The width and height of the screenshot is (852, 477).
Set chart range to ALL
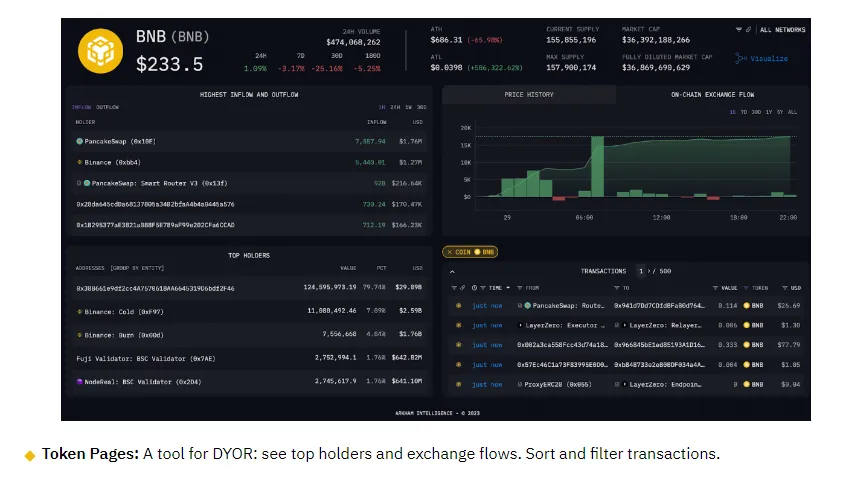[x=792, y=112]
